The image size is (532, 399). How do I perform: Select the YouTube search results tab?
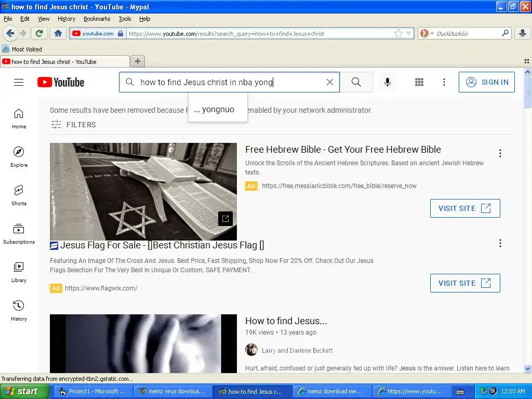pos(65,61)
